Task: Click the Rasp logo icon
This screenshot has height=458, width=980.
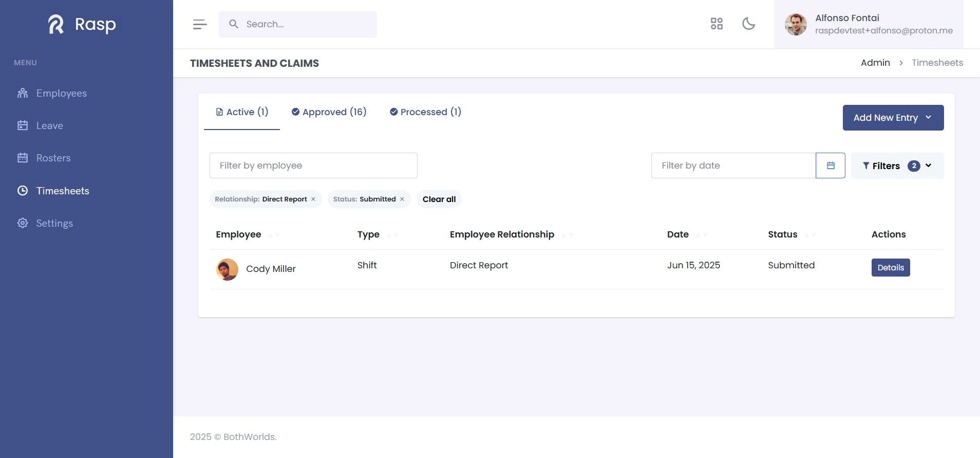Action: [x=56, y=24]
